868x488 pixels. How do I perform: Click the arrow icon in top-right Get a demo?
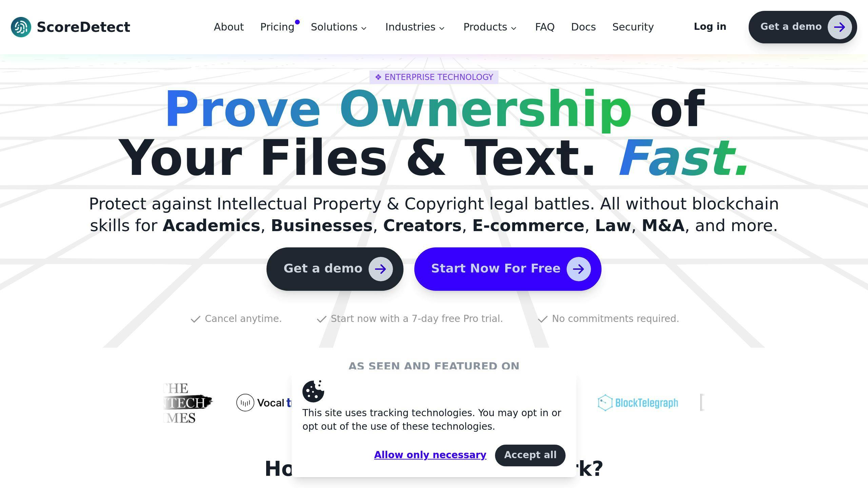click(840, 27)
